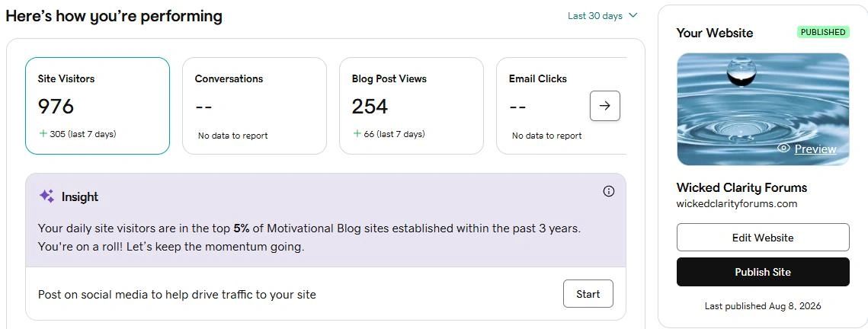Click the eye icon next to Preview
This screenshot has height=329, width=868.
(x=783, y=149)
